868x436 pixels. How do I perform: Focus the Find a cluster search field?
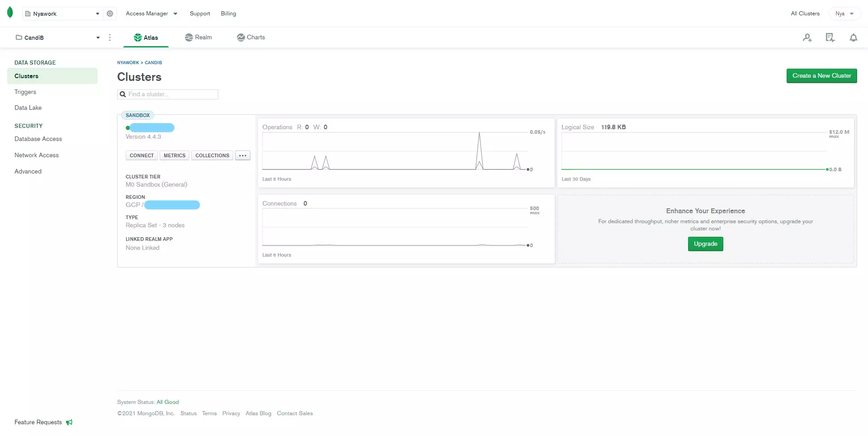click(168, 94)
